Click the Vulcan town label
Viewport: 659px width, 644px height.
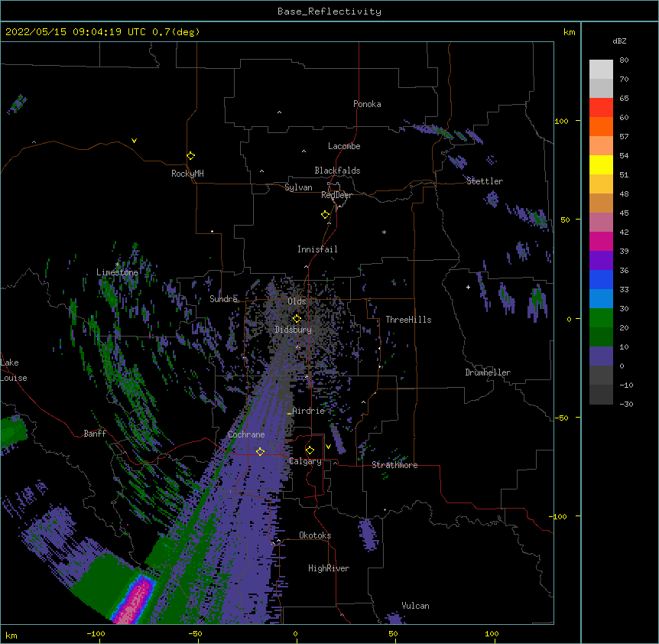415,606
